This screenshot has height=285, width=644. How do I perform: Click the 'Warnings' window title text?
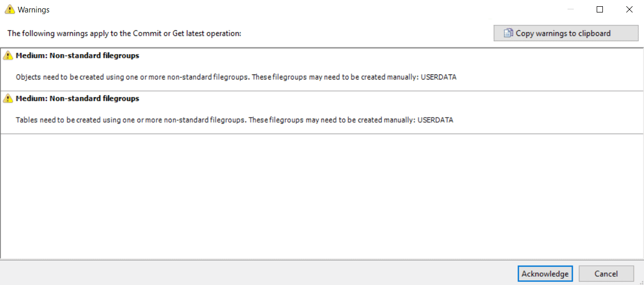34,9
